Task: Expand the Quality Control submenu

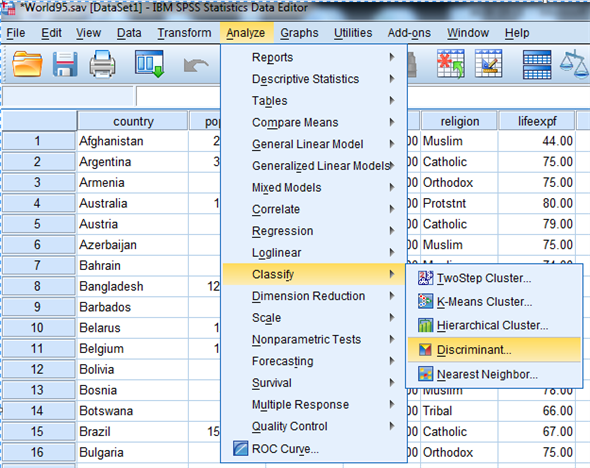Action: [315, 426]
